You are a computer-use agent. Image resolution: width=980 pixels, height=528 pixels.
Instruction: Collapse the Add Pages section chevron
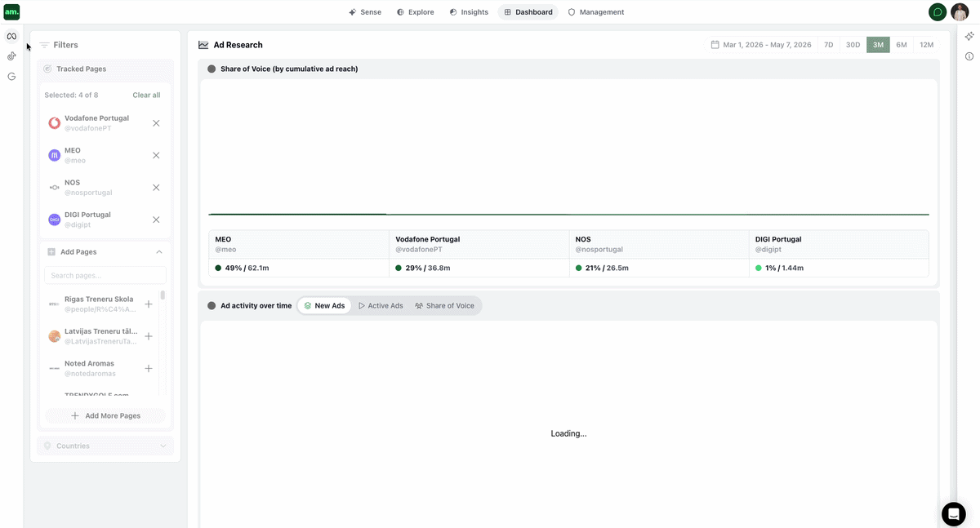click(159, 252)
